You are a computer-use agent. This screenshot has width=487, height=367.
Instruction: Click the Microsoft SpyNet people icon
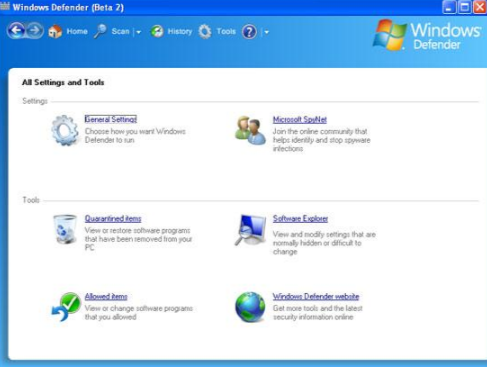(x=251, y=130)
